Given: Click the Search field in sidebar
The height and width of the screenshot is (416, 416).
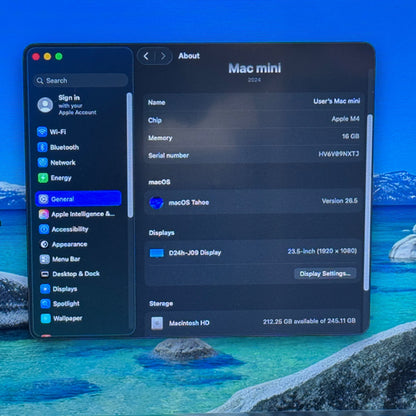Looking at the screenshot, I should (x=81, y=81).
